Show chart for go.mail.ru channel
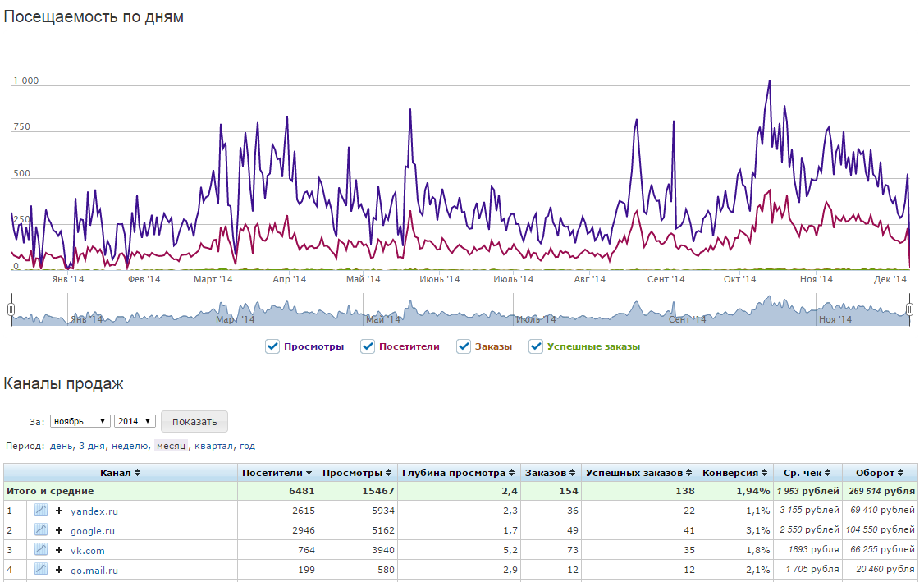 pos(41,570)
